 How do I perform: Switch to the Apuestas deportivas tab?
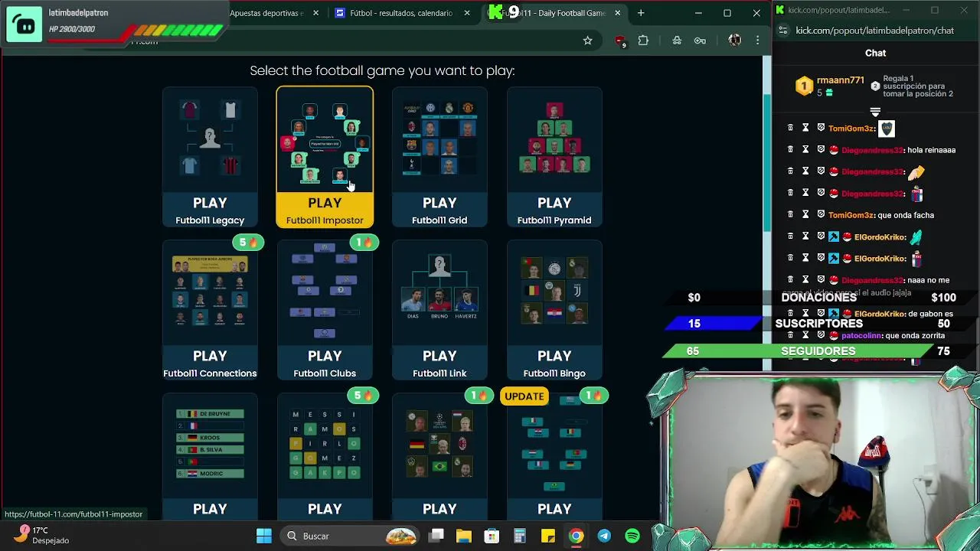[266, 13]
